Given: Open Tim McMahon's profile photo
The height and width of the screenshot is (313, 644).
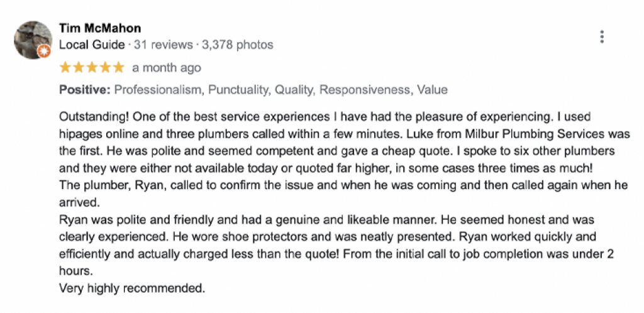Looking at the screenshot, I should (33, 40).
